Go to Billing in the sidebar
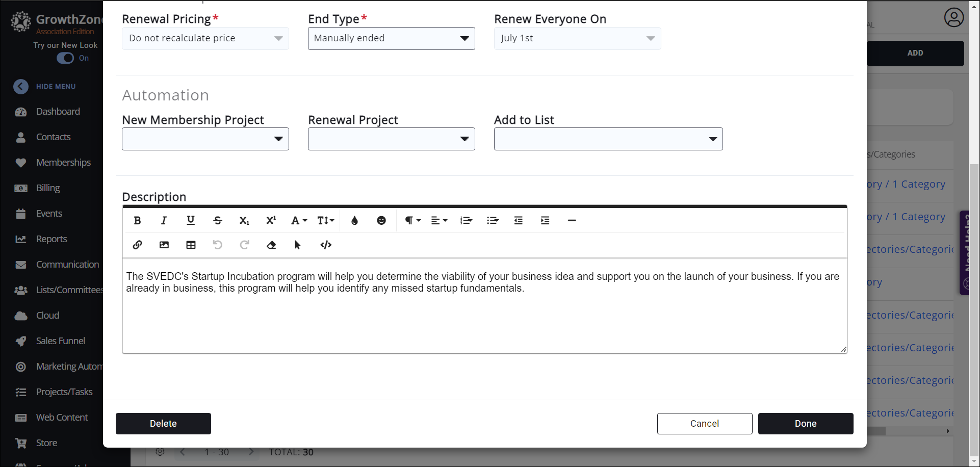Viewport: 980px width, 467px height. pyautogui.click(x=48, y=188)
